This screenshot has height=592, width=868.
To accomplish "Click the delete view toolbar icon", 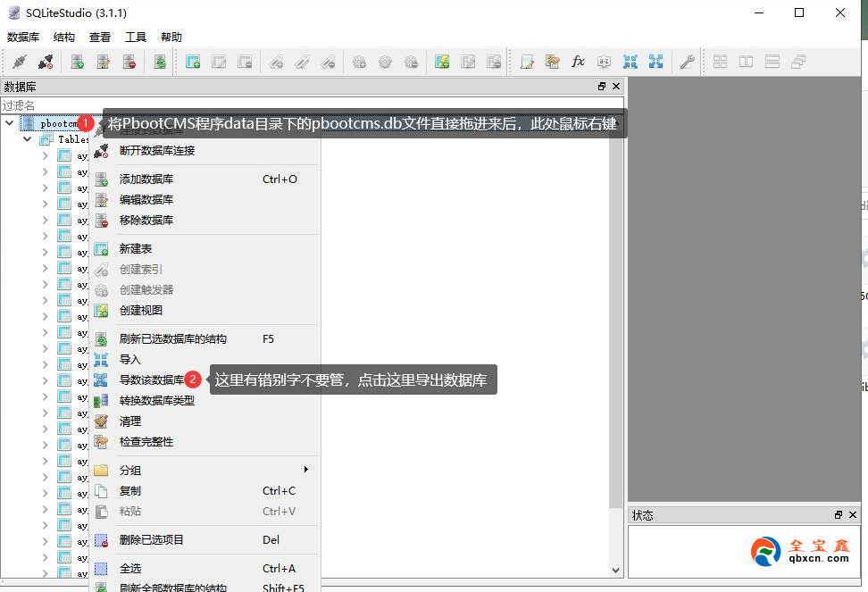I will 494,62.
